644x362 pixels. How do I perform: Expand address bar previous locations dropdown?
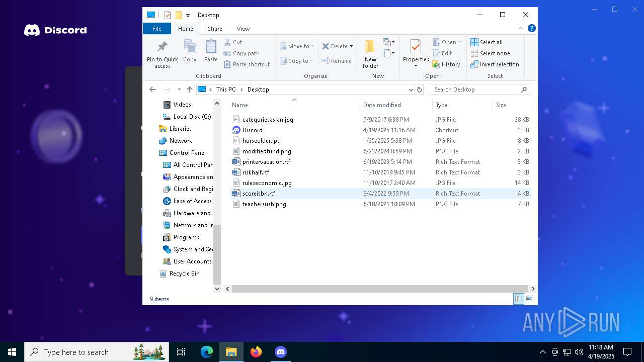411,89
